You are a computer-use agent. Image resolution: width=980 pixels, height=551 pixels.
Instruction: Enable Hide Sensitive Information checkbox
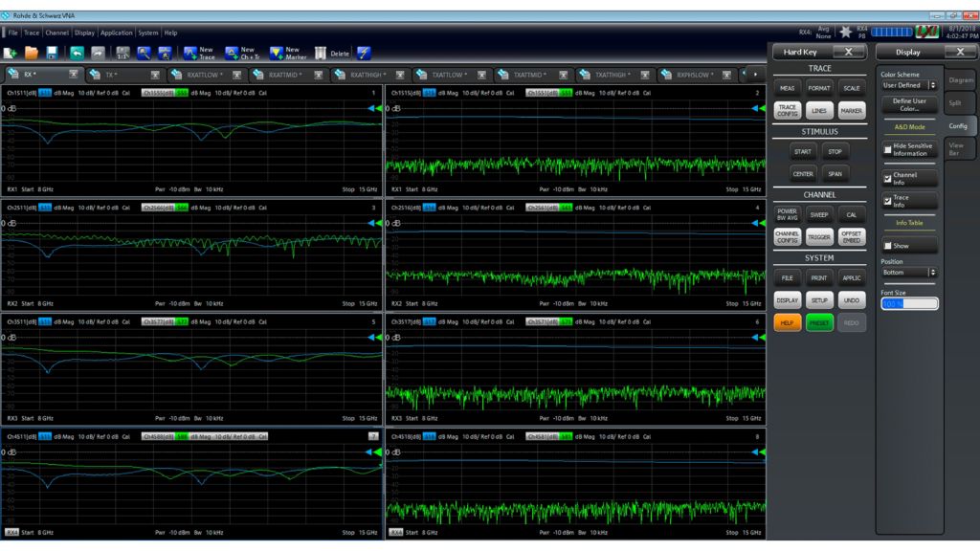(x=888, y=150)
